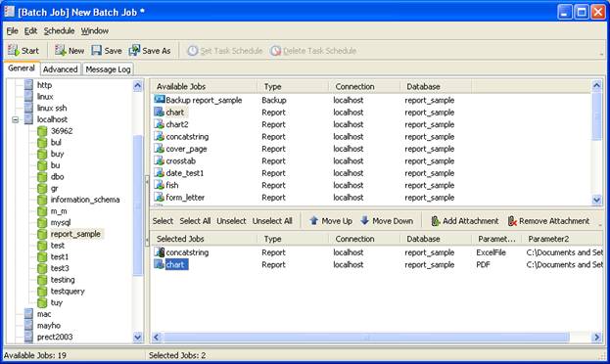Click the form_letter report icon
Image resolution: width=610 pixels, height=364 pixels.
(160, 197)
